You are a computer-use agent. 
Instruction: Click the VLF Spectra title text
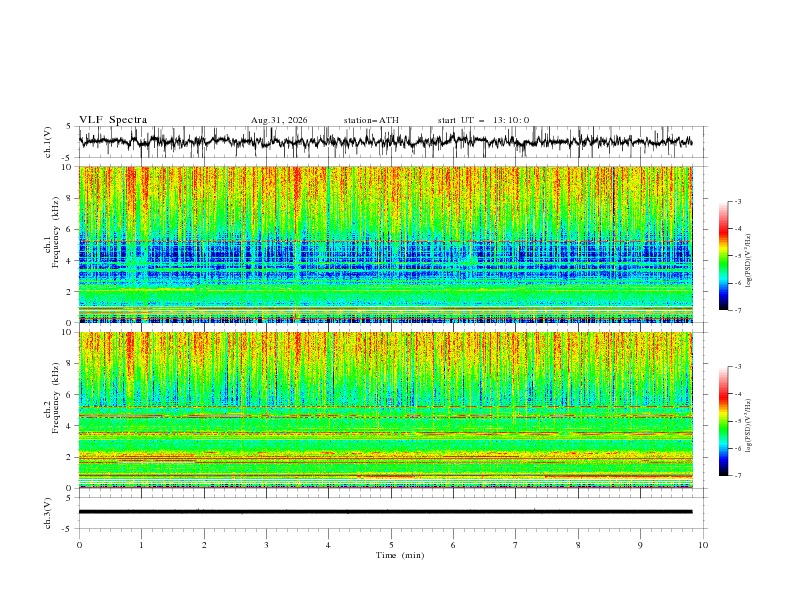(113, 120)
